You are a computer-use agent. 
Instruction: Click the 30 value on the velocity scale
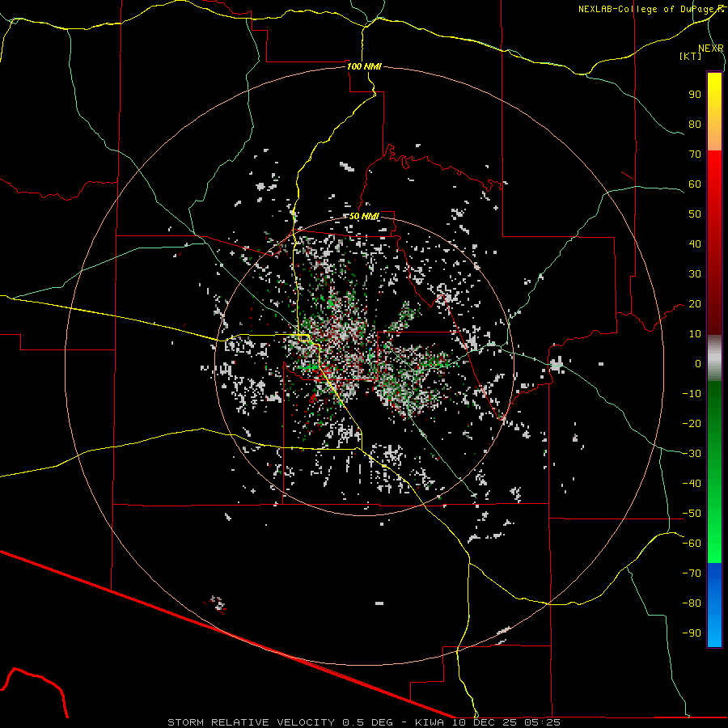tap(695, 274)
